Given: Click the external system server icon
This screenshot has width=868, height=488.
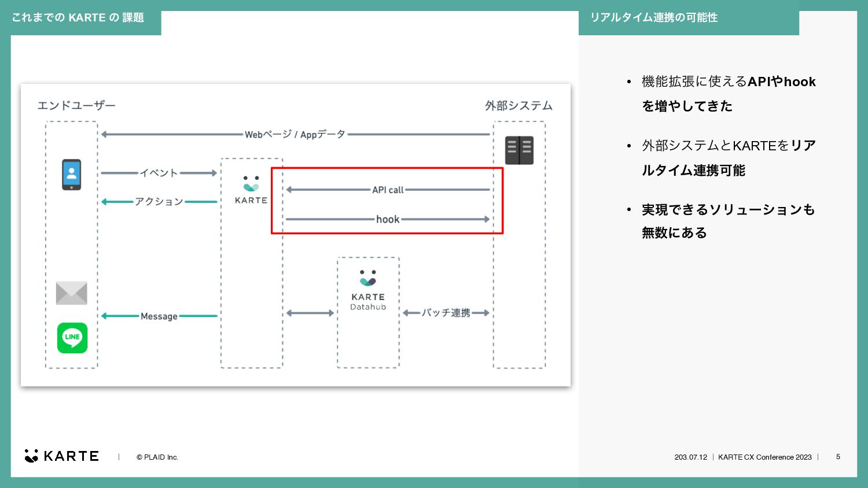Looking at the screenshot, I should [x=519, y=150].
